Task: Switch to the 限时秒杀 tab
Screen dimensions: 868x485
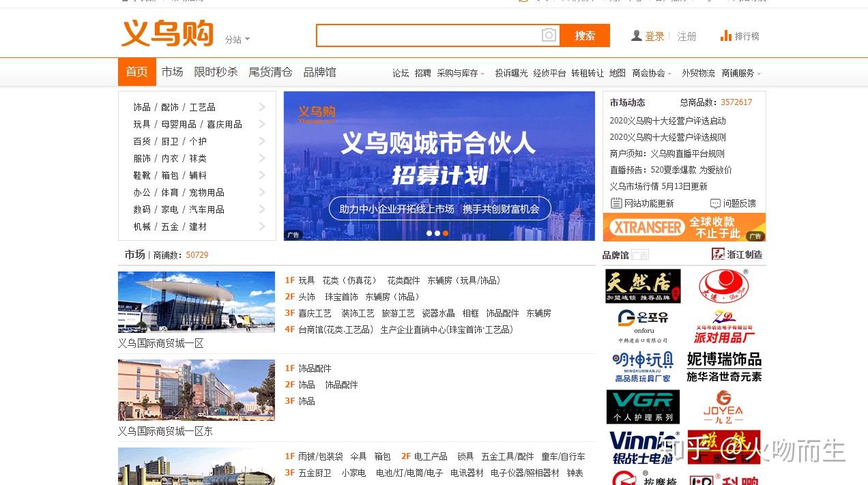Action: click(x=216, y=72)
